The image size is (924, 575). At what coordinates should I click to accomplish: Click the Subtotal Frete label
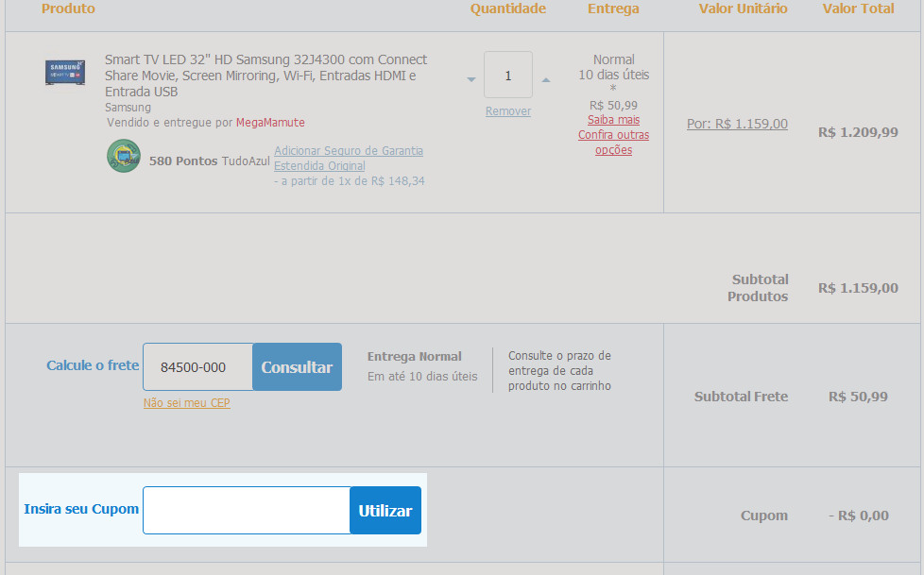click(x=741, y=397)
